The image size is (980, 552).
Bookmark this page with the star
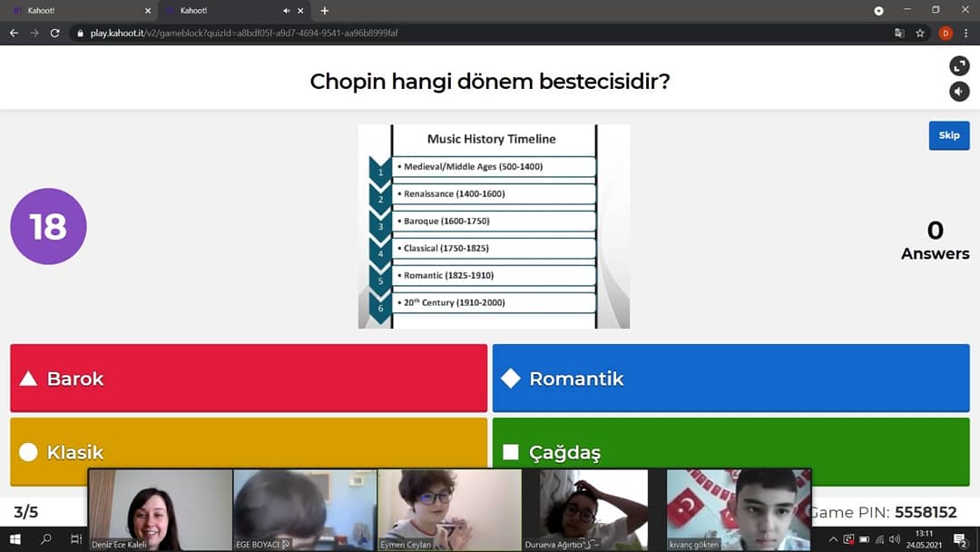[920, 33]
